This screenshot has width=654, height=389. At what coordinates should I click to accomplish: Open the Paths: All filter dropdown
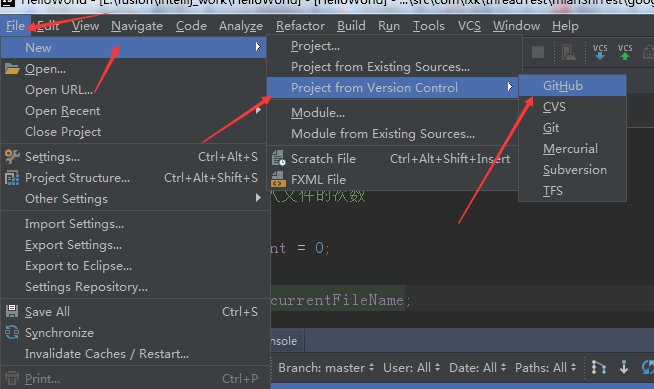(546, 368)
